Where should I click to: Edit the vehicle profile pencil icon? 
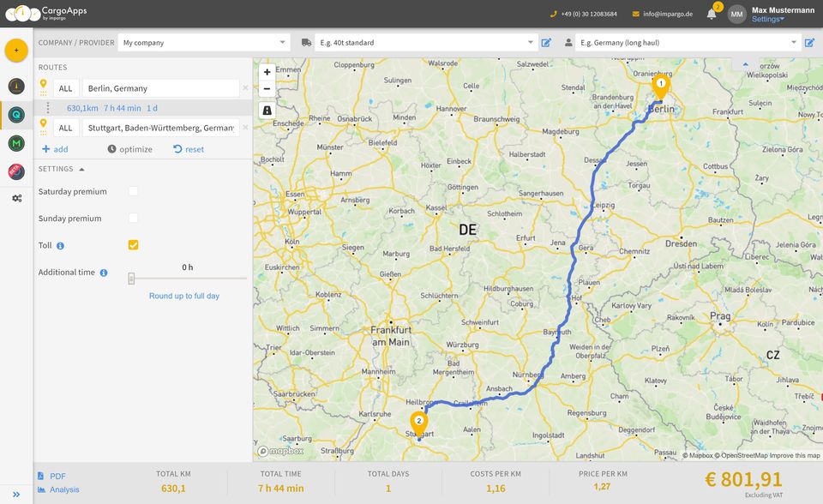(x=546, y=43)
